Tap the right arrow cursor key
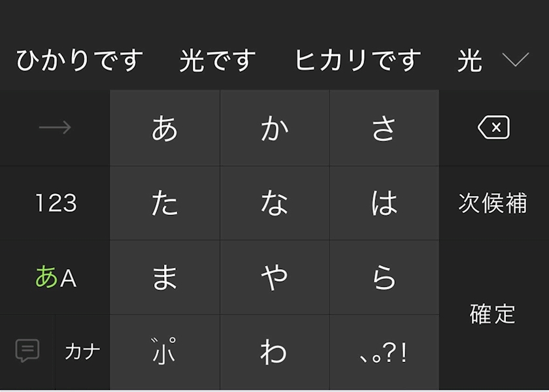The width and height of the screenshot is (549, 392). point(55,127)
